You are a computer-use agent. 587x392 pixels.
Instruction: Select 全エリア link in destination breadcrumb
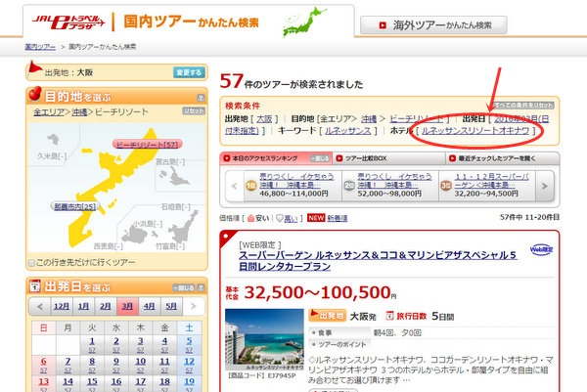pos(49,111)
